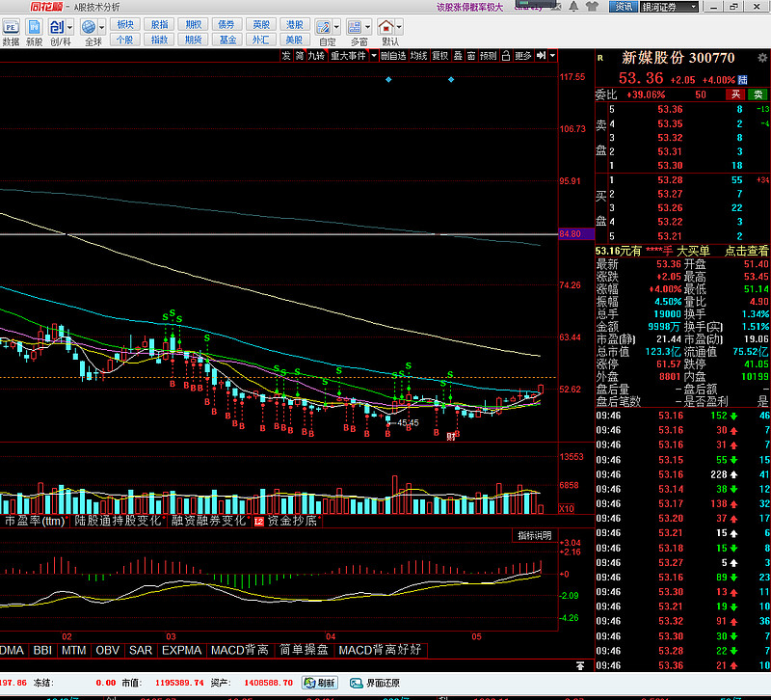771x700 pixels.
Task: Click the bell notification icon in title bar
Action: (x=573, y=7)
